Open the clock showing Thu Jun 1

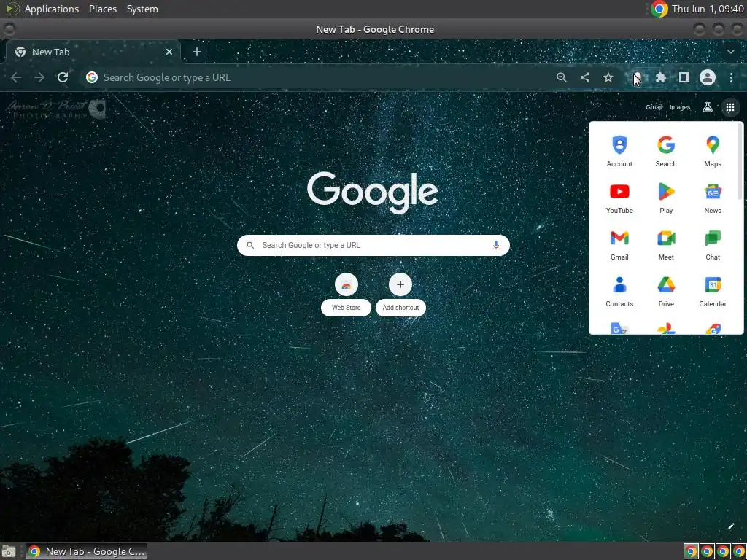point(708,9)
